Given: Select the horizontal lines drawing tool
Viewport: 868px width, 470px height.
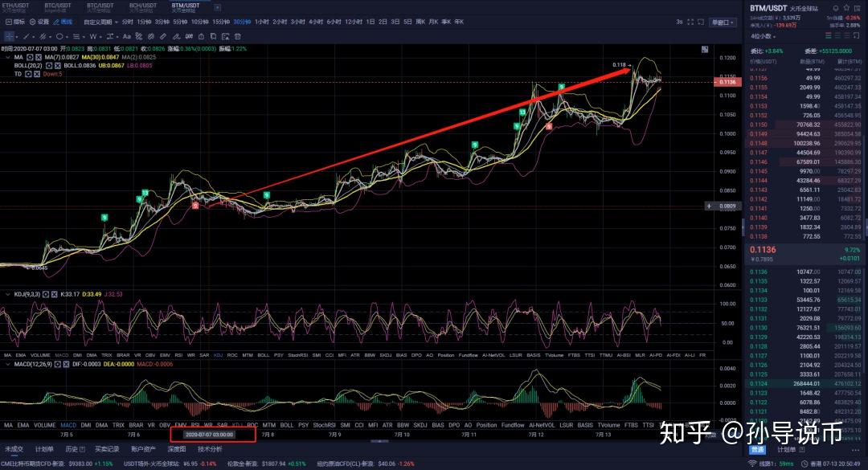Looking at the screenshot, I should point(76,36).
